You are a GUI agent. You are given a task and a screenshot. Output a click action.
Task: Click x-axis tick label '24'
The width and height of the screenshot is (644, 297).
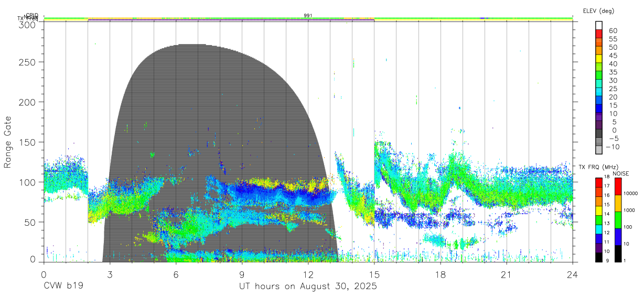[572, 274]
